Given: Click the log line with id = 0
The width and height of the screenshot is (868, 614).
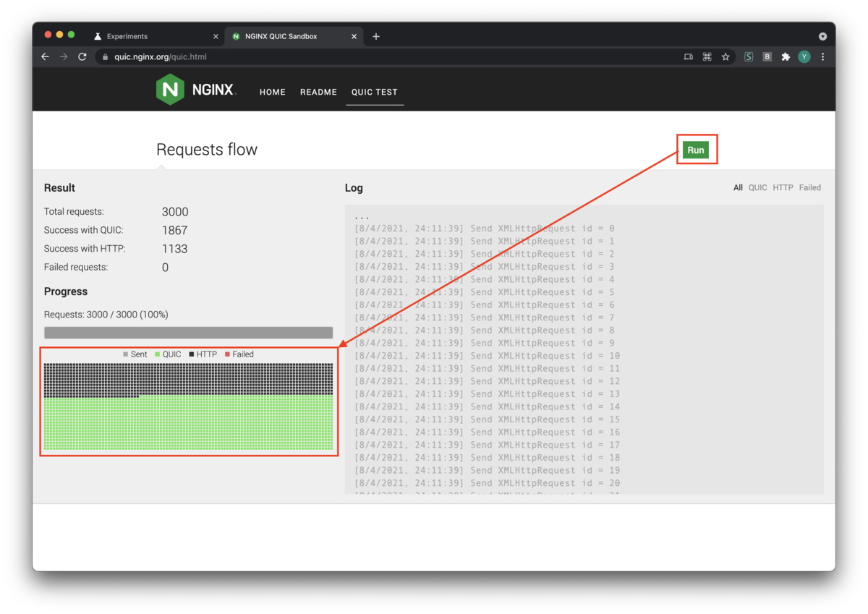Looking at the screenshot, I should [484, 229].
